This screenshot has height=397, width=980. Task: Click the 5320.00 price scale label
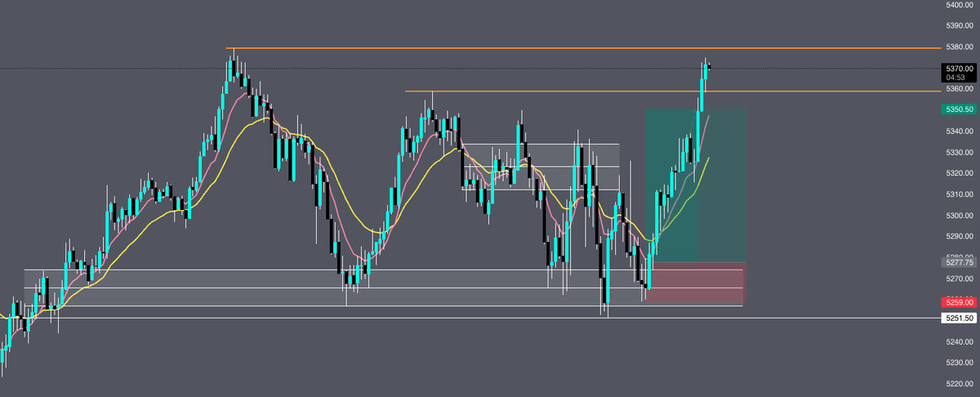(x=959, y=173)
